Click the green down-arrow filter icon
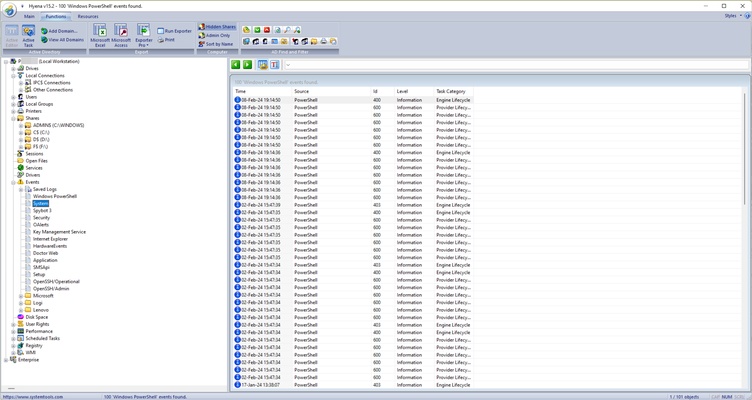 (x=257, y=30)
